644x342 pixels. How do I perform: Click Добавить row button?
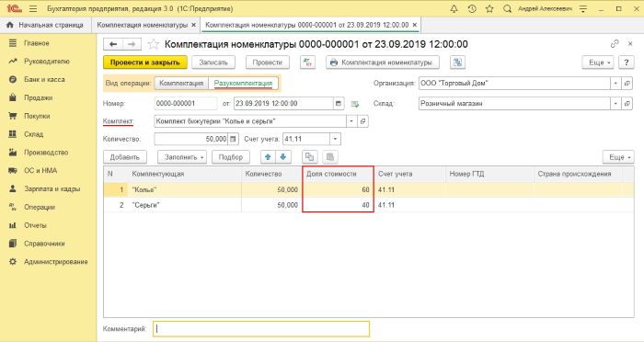[125, 157]
